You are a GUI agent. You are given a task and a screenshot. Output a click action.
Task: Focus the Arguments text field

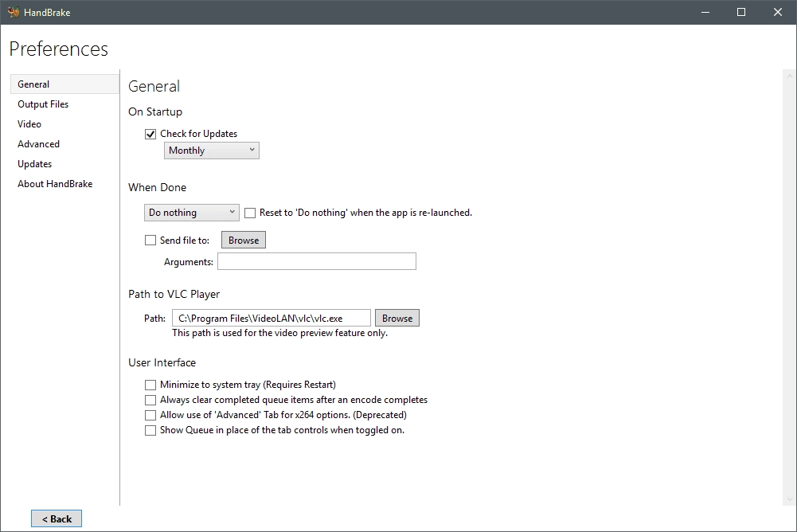[317, 261]
